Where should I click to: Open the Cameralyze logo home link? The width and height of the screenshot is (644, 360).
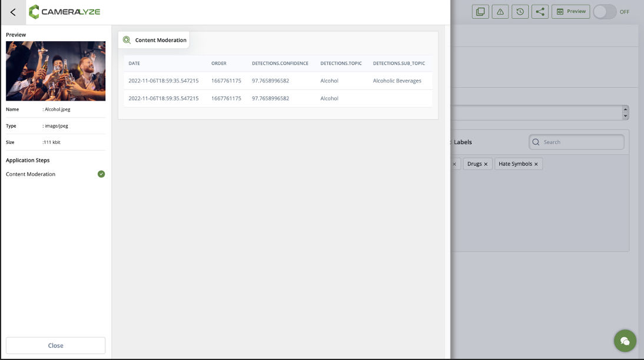65,12
